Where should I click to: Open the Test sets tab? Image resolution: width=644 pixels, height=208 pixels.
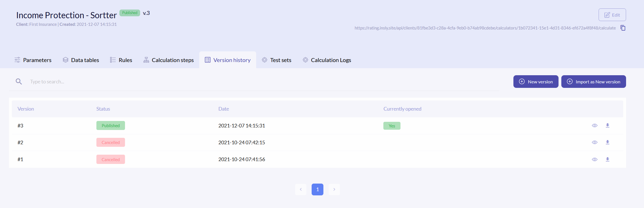[x=277, y=60]
